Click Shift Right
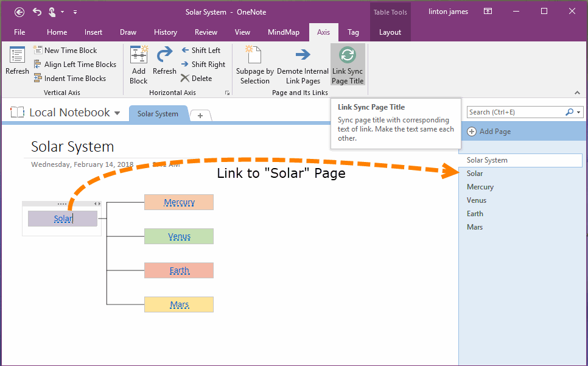The width and height of the screenshot is (588, 366). pos(203,65)
